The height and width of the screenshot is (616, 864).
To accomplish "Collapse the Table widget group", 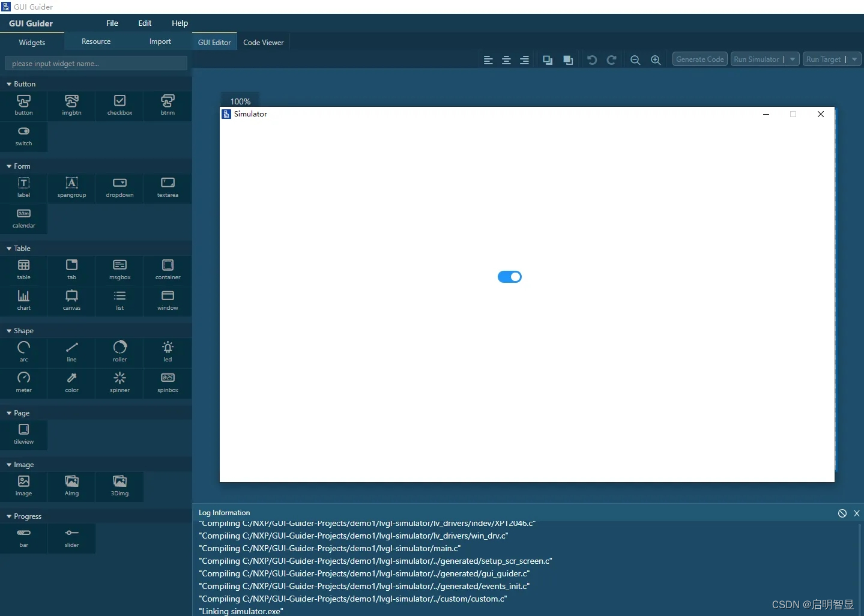I will 9,249.
